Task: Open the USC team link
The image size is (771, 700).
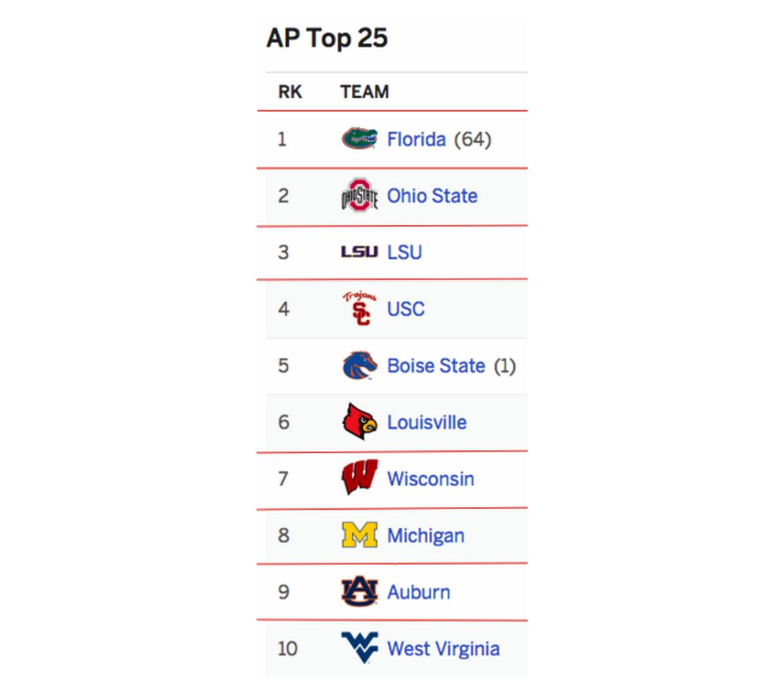Action: (405, 309)
